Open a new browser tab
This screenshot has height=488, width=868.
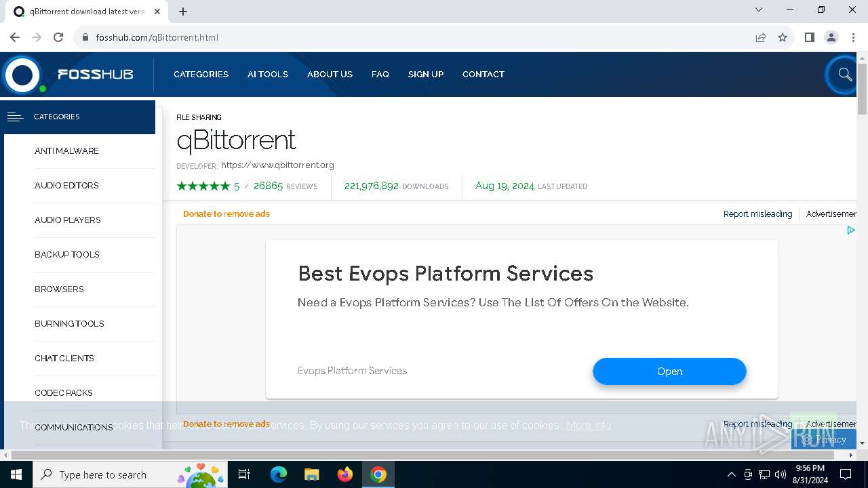[x=183, y=12]
